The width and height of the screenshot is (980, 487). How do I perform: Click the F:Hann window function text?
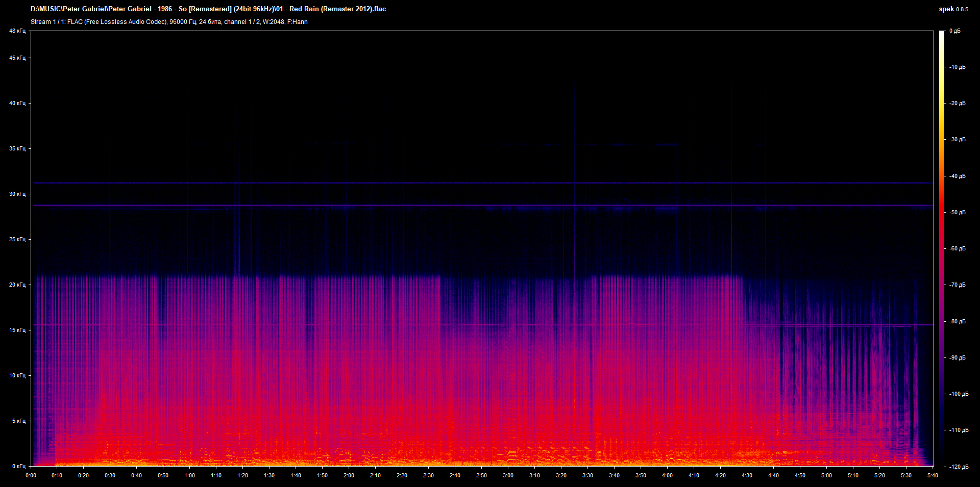(x=298, y=22)
